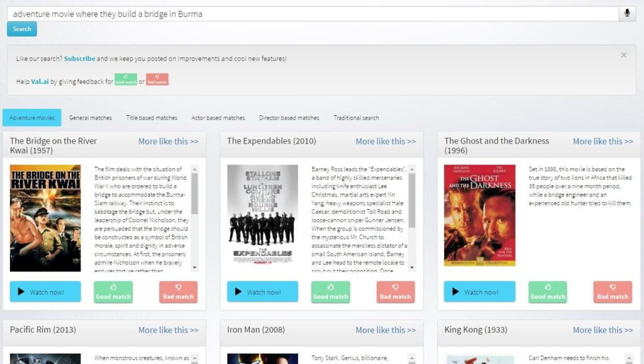Click the green Good match feedback icon in banner

[126, 80]
